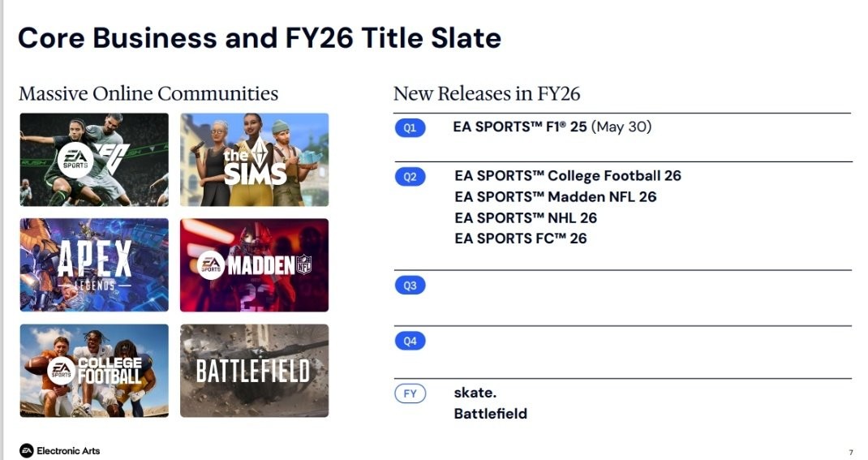Click the EA Sports FC thumbnail
Viewport: 868px width, 460px height.
(x=94, y=159)
